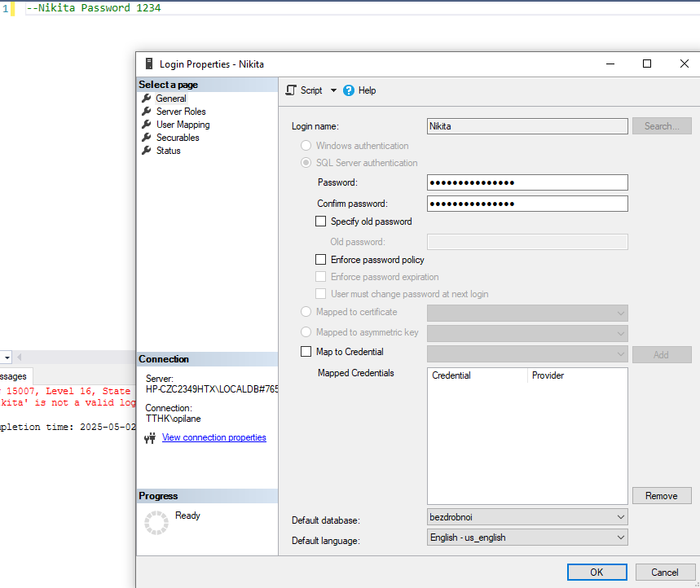
Task: Open Help via the question mark icon
Action: pos(349,90)
